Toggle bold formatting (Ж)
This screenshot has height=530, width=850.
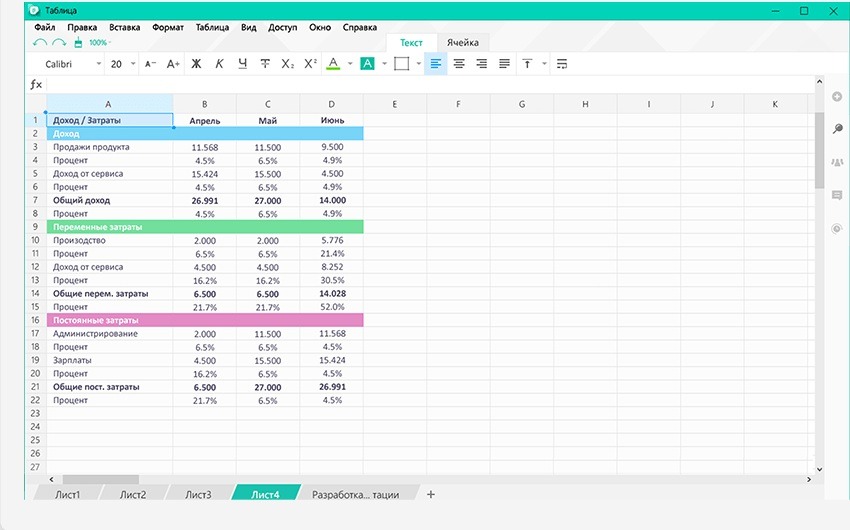(196, 64)
